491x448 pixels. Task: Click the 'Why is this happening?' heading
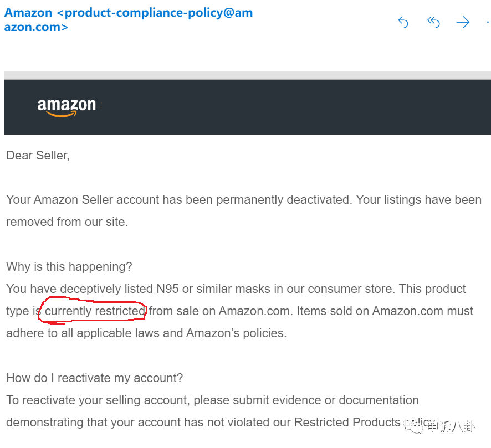[x=69, y=266]
